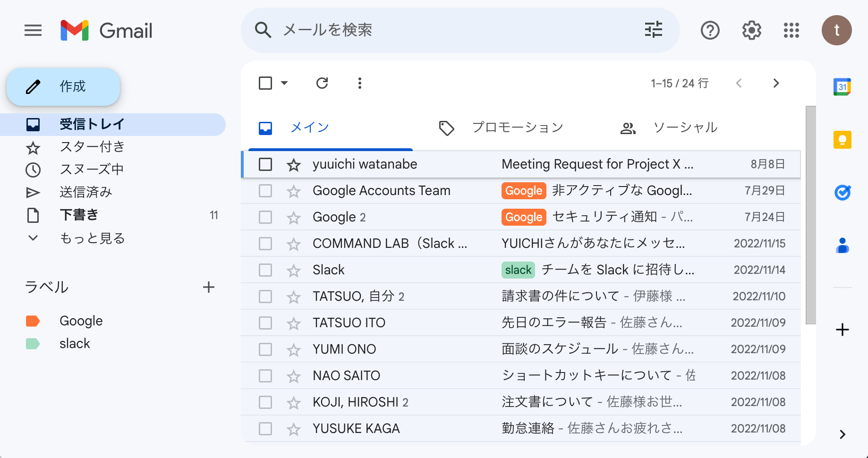Select the Slack email checkbox

(265, 270)
